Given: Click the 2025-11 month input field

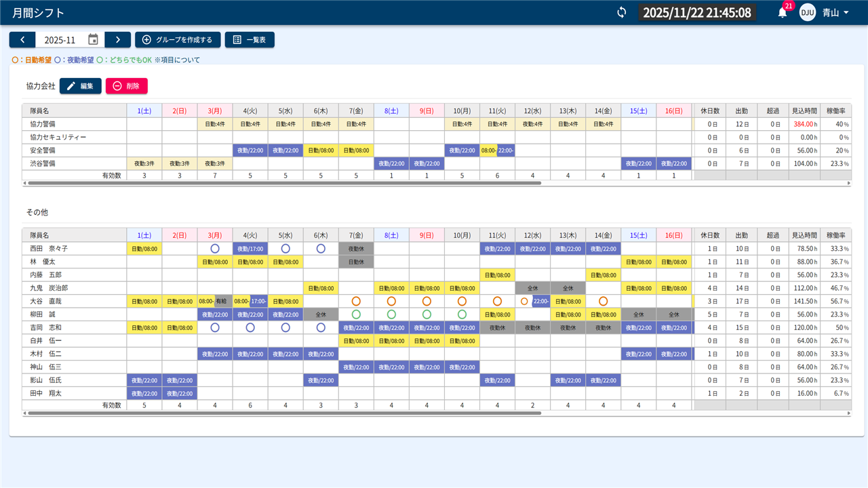Looking at the screenshot, I should pos(60,40).
